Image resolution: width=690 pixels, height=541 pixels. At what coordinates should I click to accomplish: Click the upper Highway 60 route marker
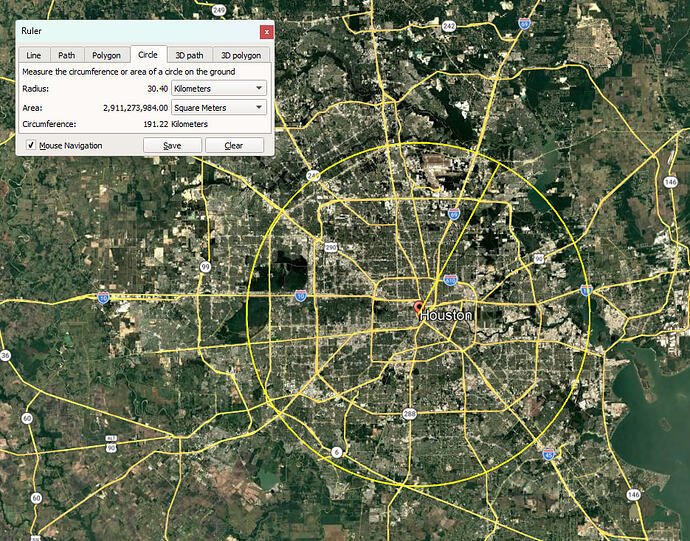pos(27,418)
